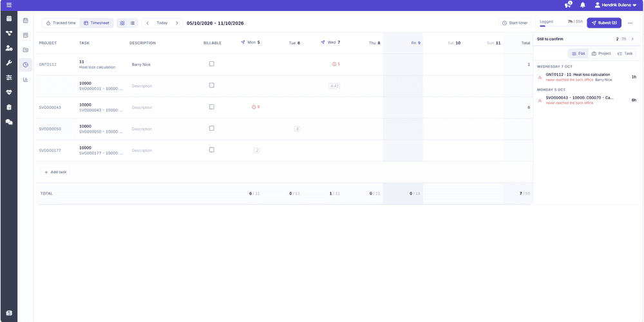The height and width of the screenshot is (322, 644).
Task: Click the send icon next to Wed 7
Action: [x=323, y=42]
